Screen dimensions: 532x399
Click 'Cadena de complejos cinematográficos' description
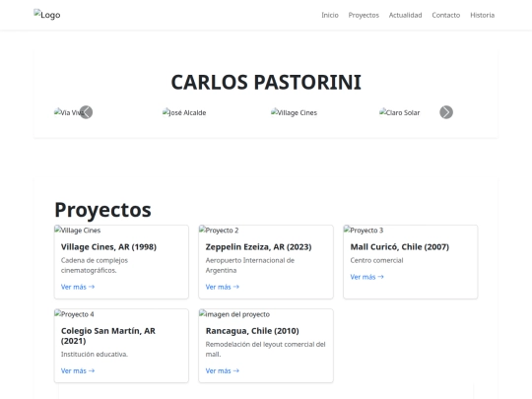(95, 265)
